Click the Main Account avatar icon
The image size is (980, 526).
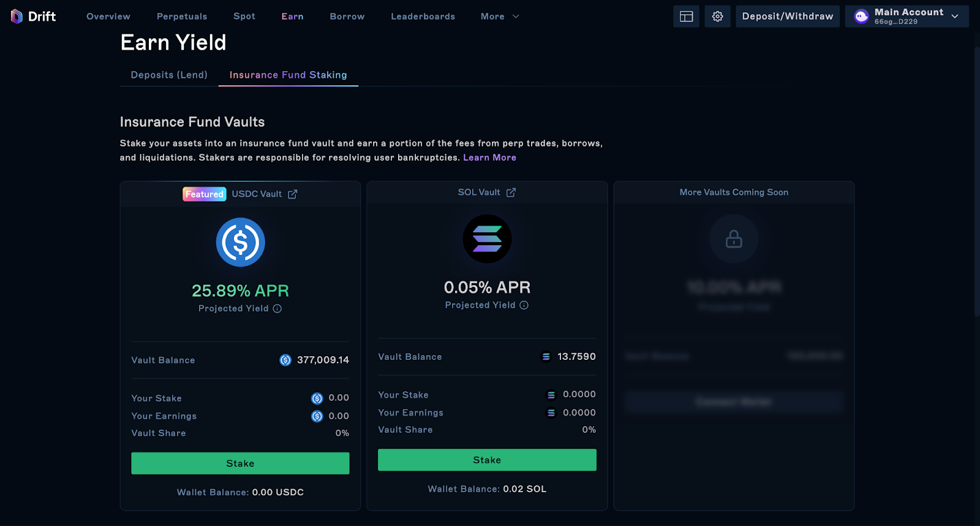pos(861,17)
